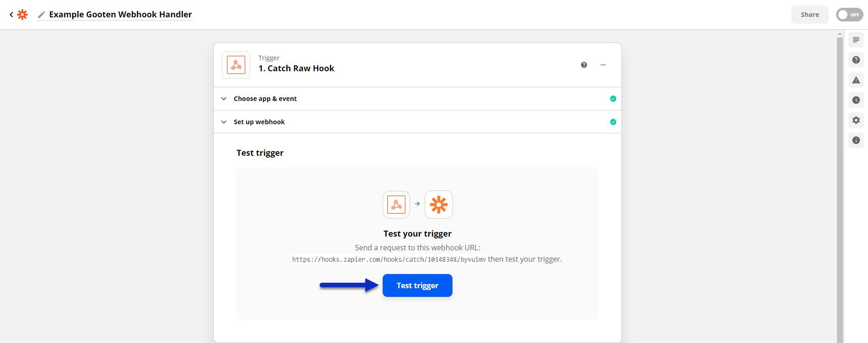Open Zapier home via the orange logo
Image resolution: width=868 pixels, height=343 pixels.
[22, 15]
